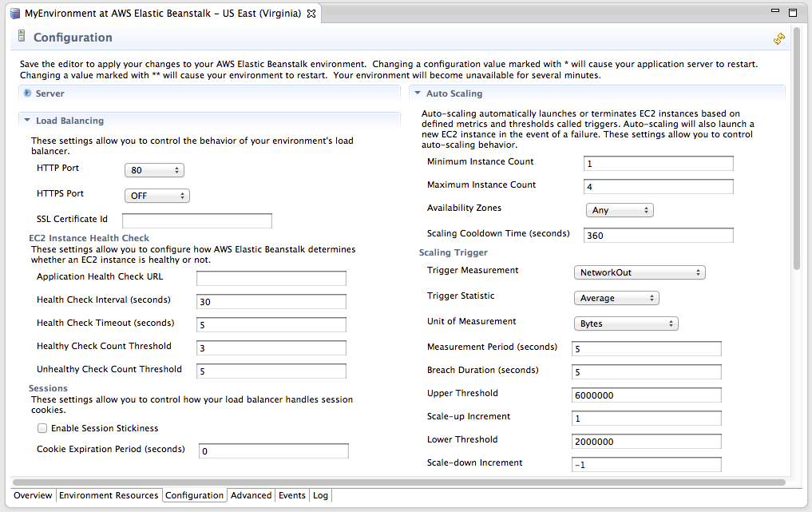This screenshot has width=812, height=512.
Task: Click the EC2 Instance Health Check heading
Action: 89,238
